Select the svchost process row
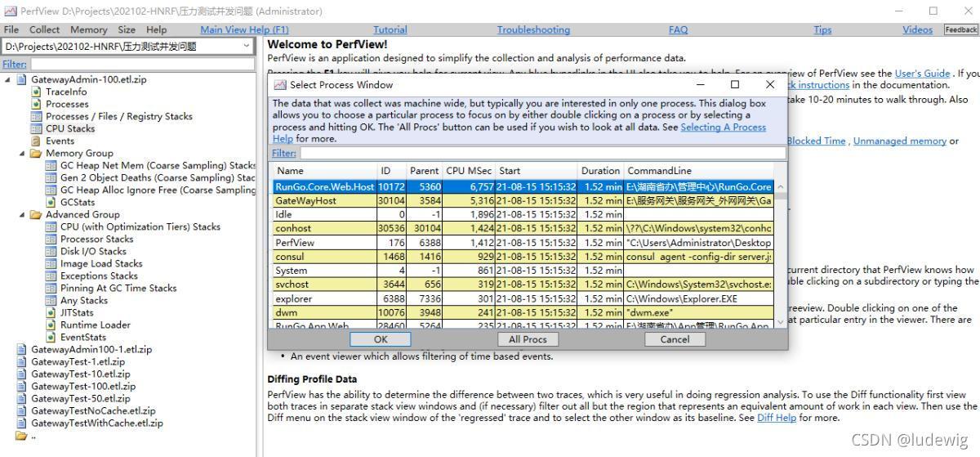Screen dimensions: 980x457 523,284
